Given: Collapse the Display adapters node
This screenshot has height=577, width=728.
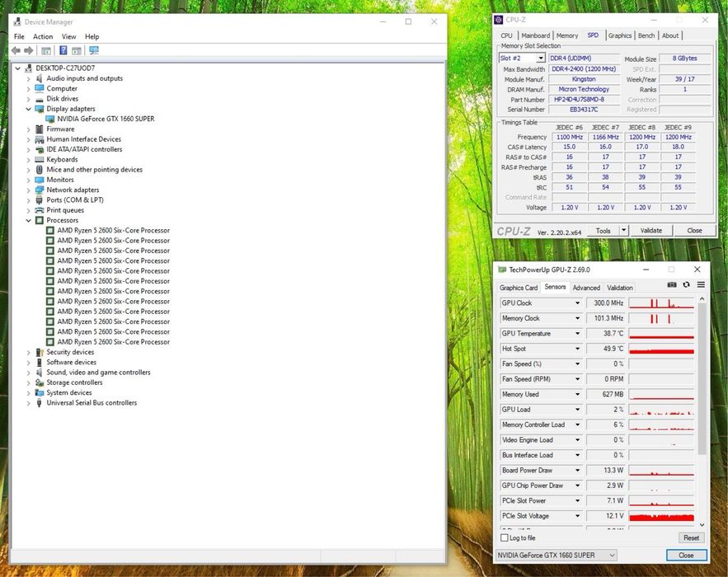Looking at the screenshot, I should pyautogui.click(x=28, y=109).
